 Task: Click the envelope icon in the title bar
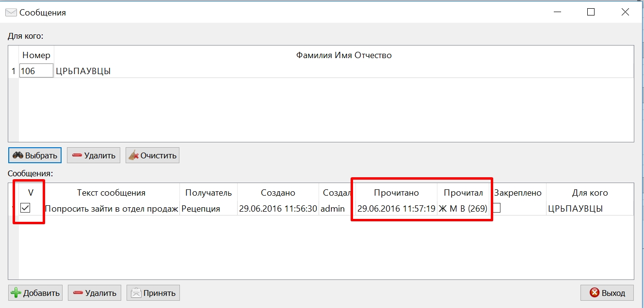11,13
